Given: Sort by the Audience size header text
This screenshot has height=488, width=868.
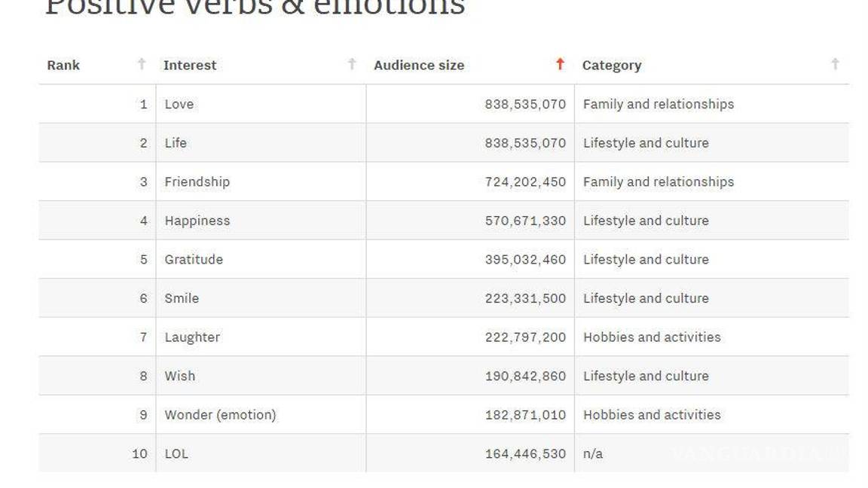Looking at the screenshot, I should pyautogui.click(x=419, y=66).
